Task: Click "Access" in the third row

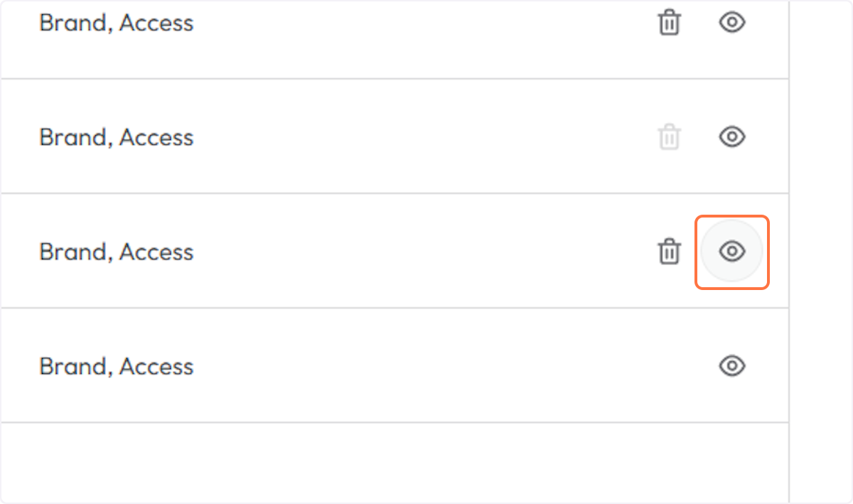Action: (x=156, y=252)
